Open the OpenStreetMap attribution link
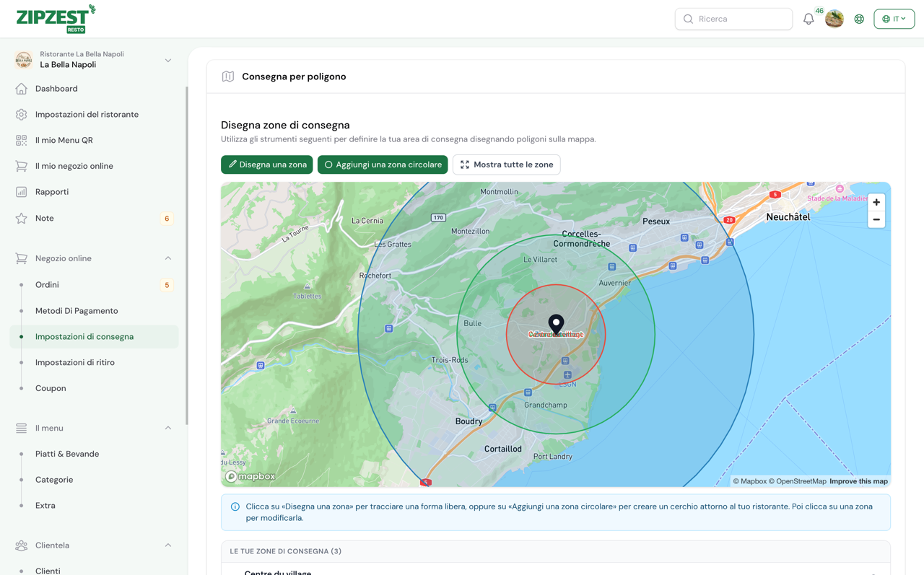The height and width of the screenshot is (575, 924). (797, 481)
